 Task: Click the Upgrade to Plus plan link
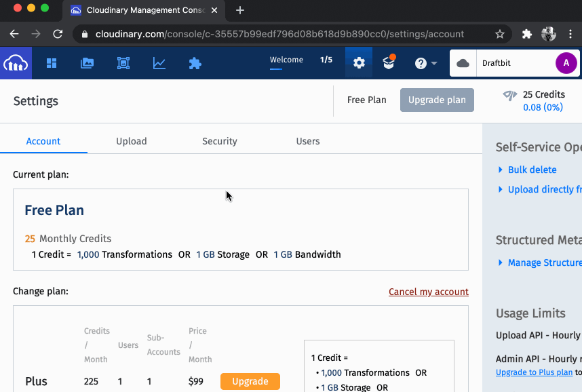pos(534,372)
